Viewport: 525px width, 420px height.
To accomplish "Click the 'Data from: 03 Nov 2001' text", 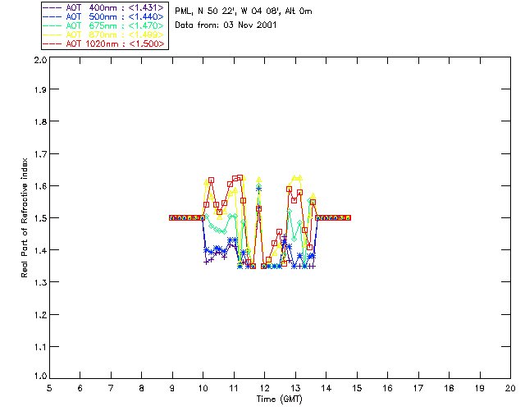I will tap(226, 25).
